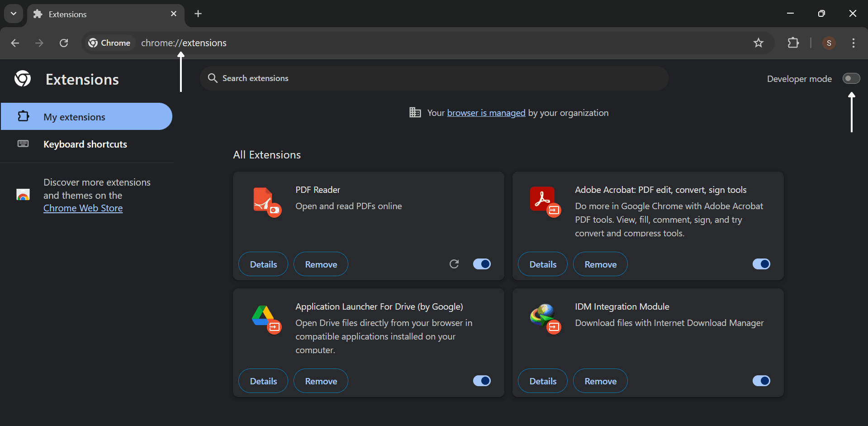Click the search magnifier icon
Image resolution: width=868 pixels, height=426 pixels.
tap(213, 78)
